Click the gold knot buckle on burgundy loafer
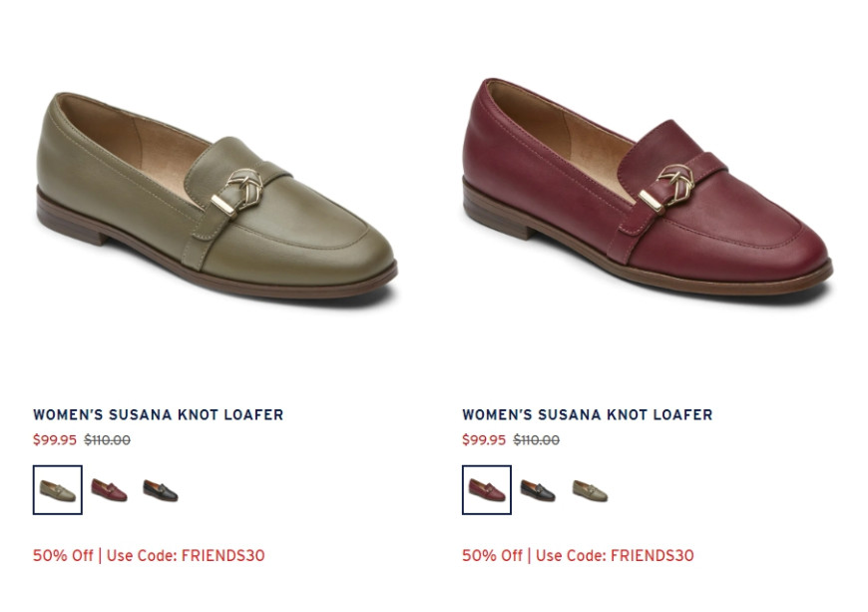This screenshot has width=868, height=612. 667,189
